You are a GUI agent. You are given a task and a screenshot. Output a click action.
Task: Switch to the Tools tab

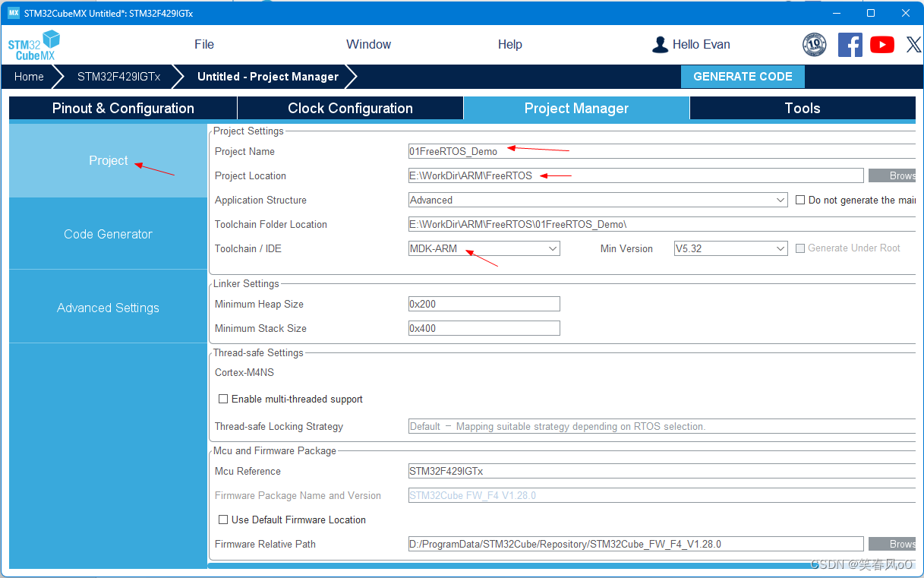click(x=803, y=108)
